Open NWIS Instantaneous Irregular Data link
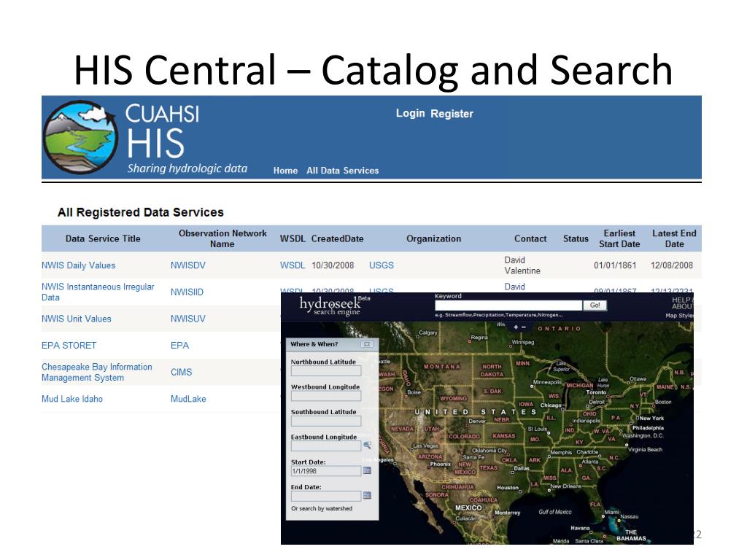This screenshot has height=560, width=747. click(98, 292)
